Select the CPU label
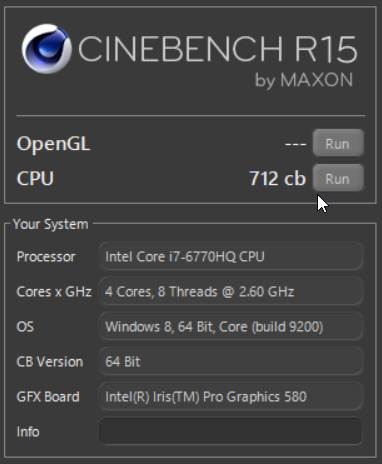 pos(35,178)
